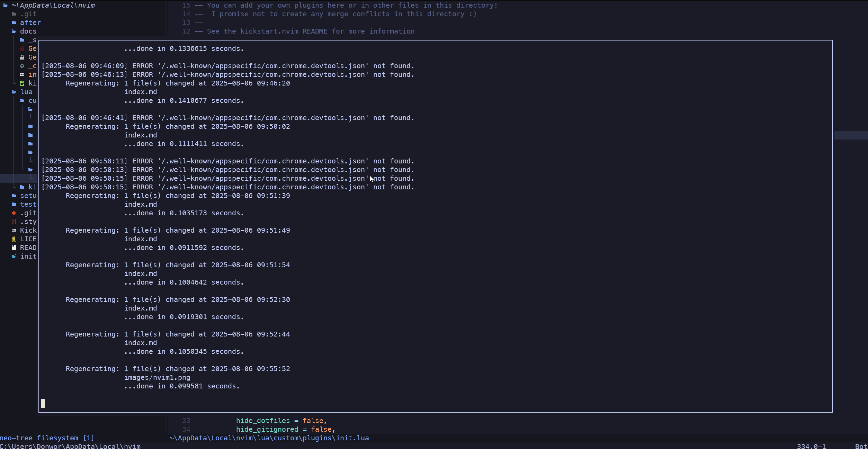
Task: Click the cursor block inside the floating terminal
Action: tap(43, 404)
